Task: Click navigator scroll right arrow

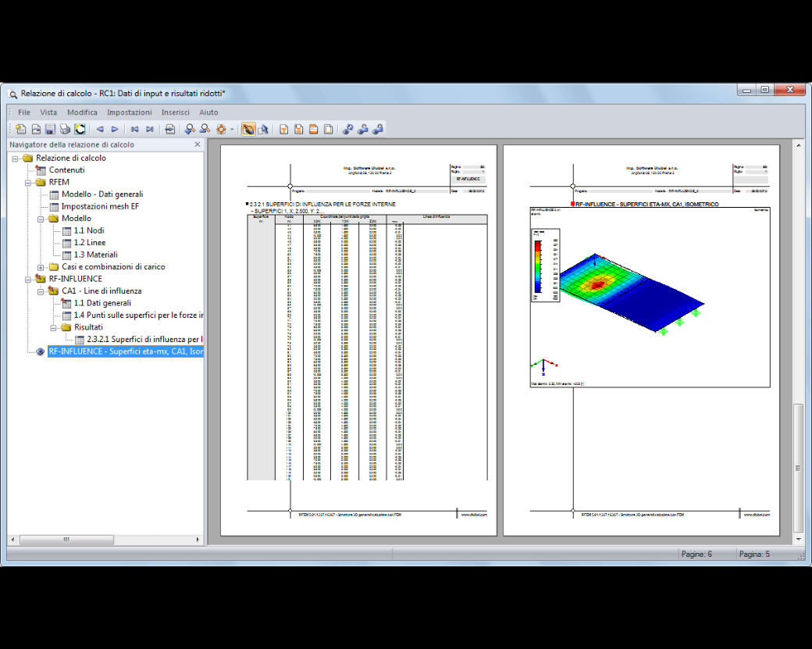Action: point(198,540)
